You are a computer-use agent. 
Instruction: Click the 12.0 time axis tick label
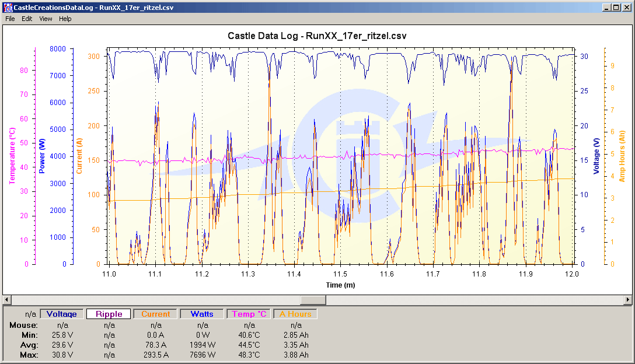[572, 274]
